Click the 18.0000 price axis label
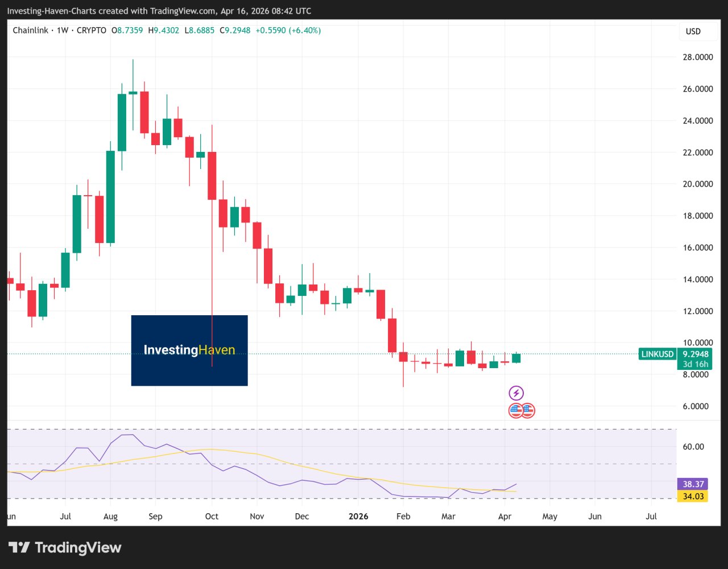 pyautogui.click(x=698, y=216)
